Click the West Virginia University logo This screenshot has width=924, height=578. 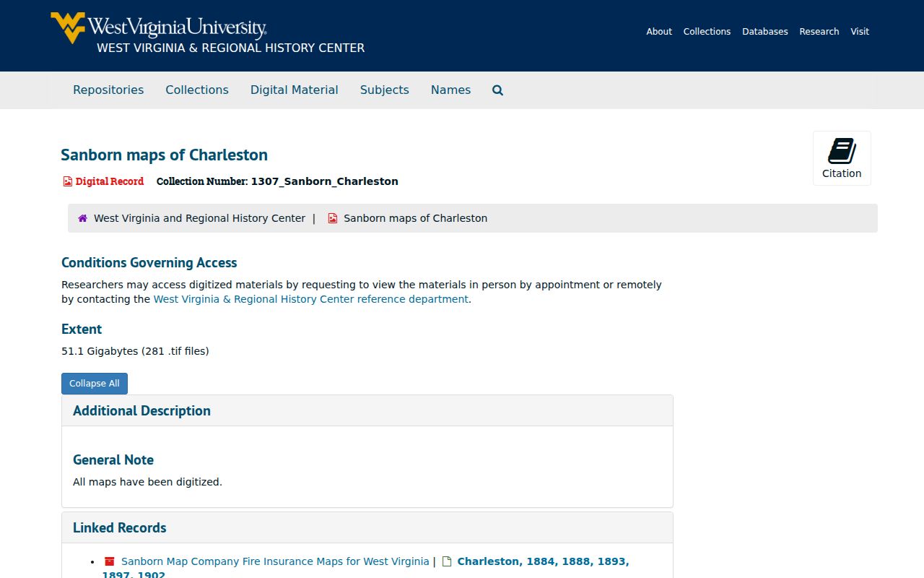point(159,27)
